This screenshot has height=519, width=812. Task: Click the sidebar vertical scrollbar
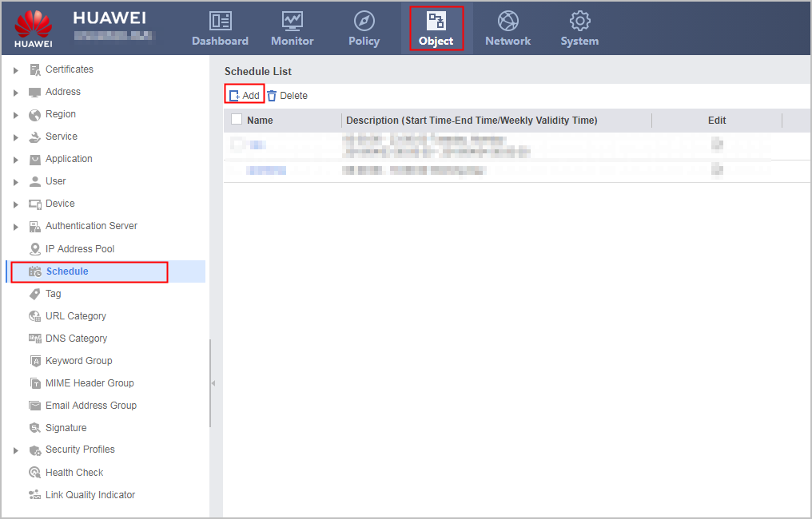click(209, 383)
